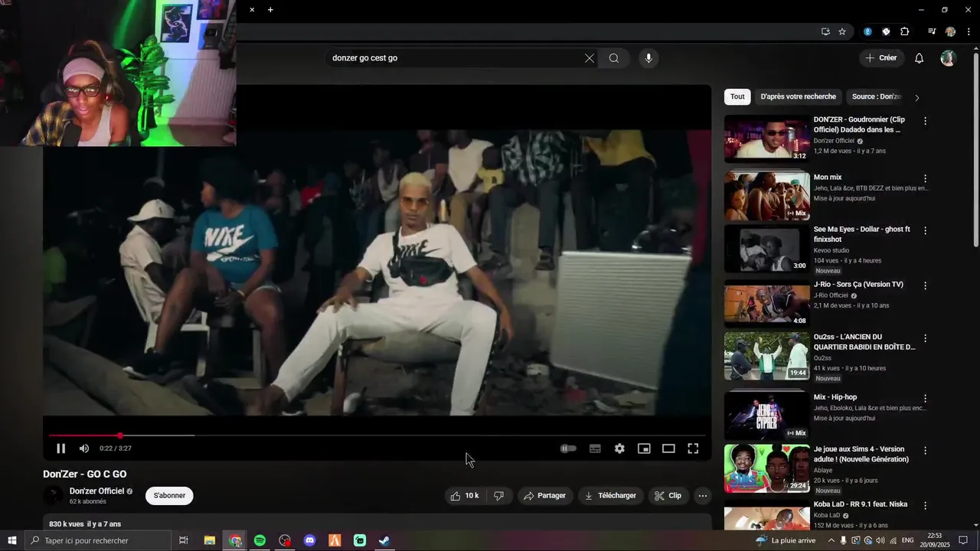The image size is (980, 551).
Task: Open options for Mix - Hip-hop
Action: [x=925, y=399]
